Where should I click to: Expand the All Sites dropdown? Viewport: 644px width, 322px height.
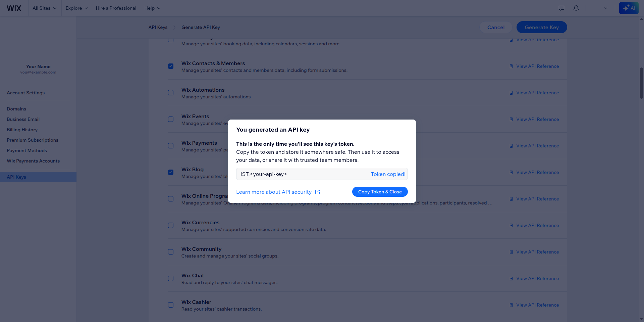(x=44, y=8)
